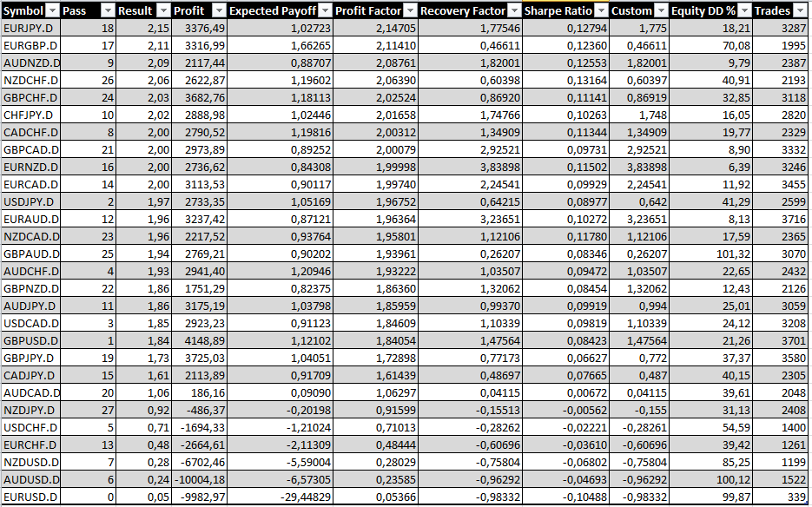Image resolution: width=812 pixels, height=507 pixels.
Task: Select the EURCAD.D symbol cell
Action: pos(30,184)
